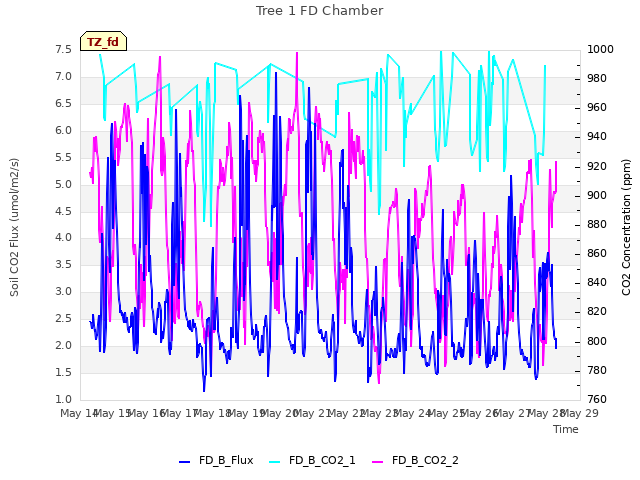Select the chart title Tree 1 FD Chamber
Viewport: 640px width, 480px height.
tap(320, 11)
